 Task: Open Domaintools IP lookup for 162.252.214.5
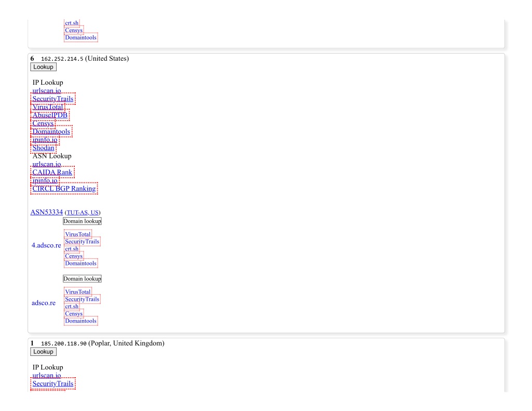click(x=51, y=131)
